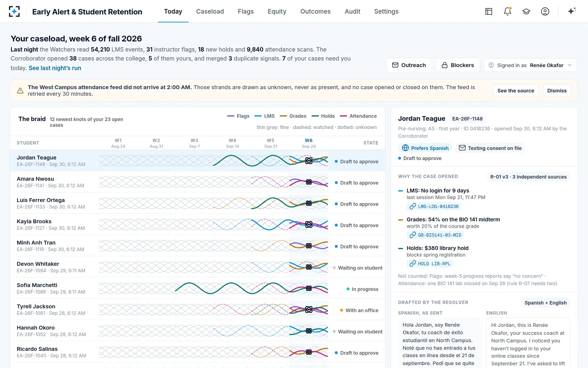
Task: Open the LMS-LOG-0418236 source link
Action: [x=434, y=206]
